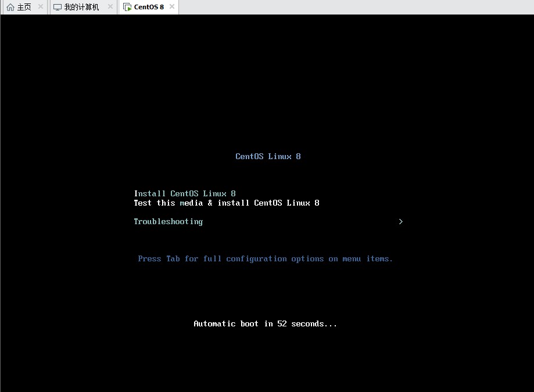The width and height of the screenshot is (534, 392).
Task: Click the running VM icon on CentOS 8 tab
Action: point(127,7)
